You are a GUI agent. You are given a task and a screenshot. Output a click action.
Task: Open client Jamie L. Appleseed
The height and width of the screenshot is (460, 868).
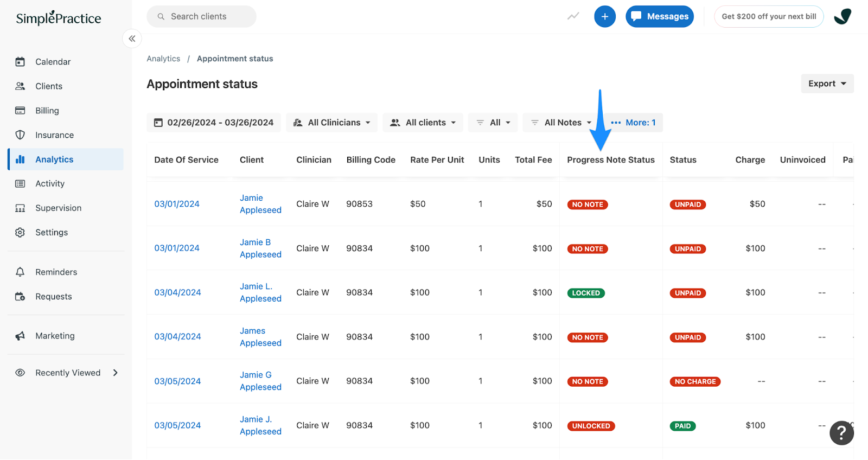click(x=261, y=292)
